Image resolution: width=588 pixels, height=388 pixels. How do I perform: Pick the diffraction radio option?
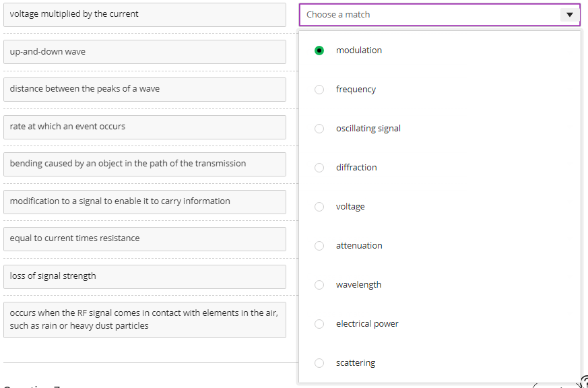(319, 168)
